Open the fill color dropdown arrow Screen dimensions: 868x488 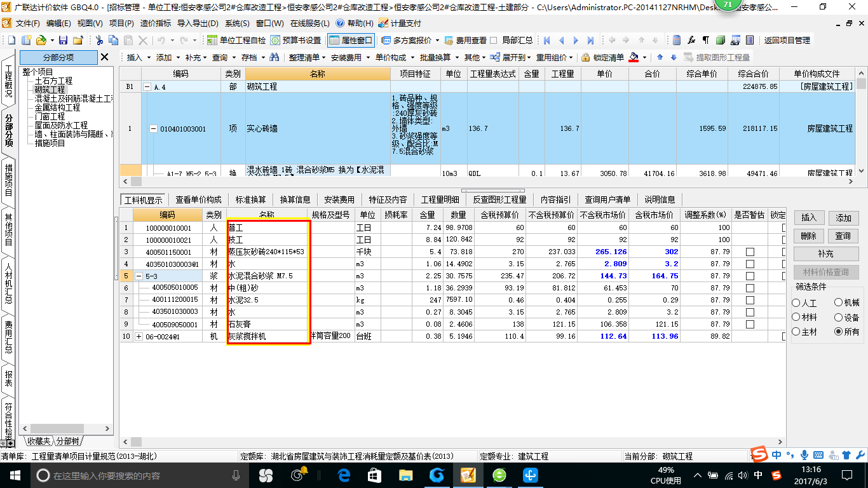coord(644,57)
